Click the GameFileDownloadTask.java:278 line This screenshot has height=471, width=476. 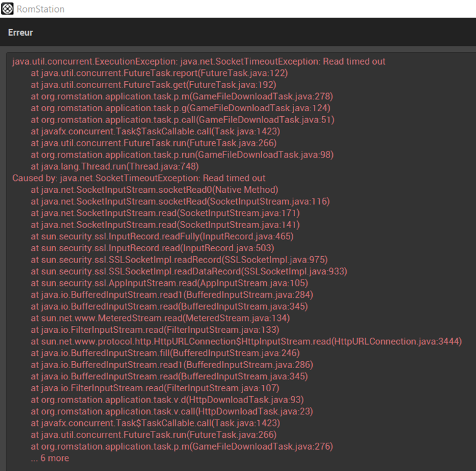click(x=182, y=97)
